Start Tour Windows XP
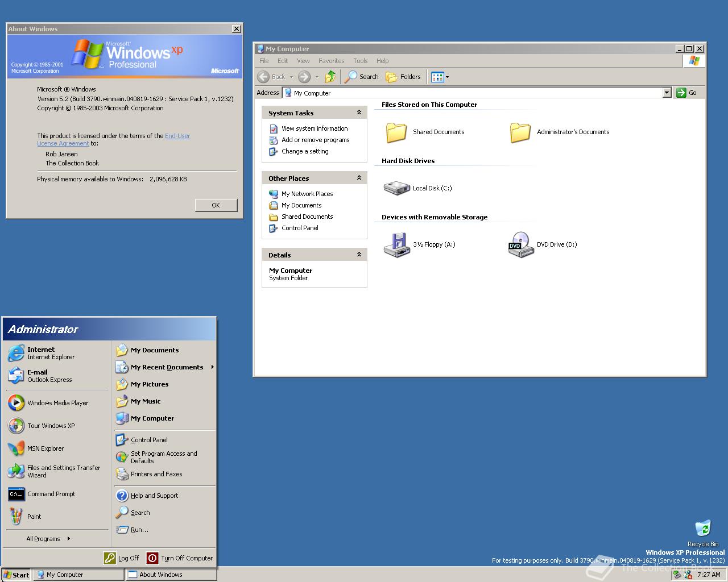The image size is (728, 582). point(57,426)
